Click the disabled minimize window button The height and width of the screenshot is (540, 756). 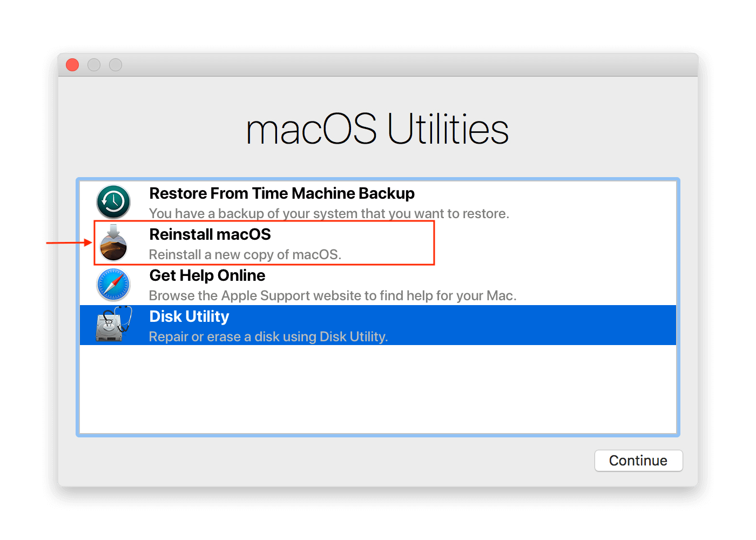[x=94, y=65]
